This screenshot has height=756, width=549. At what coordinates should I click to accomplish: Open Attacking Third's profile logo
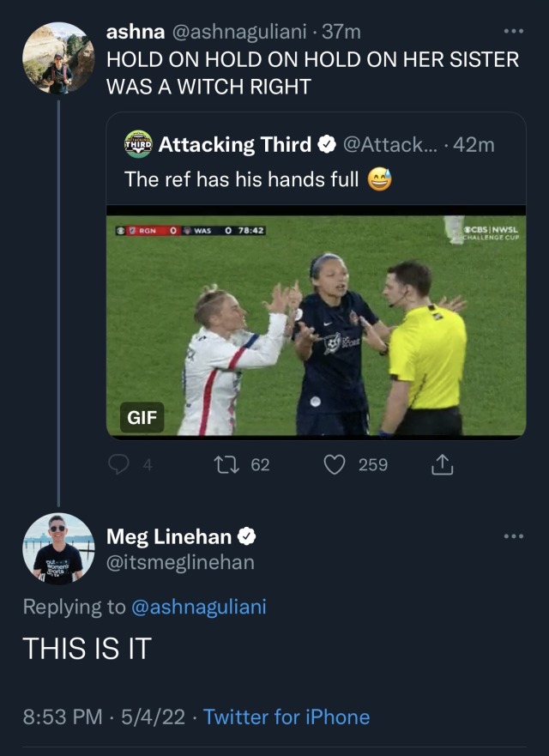tap(138, 144)
